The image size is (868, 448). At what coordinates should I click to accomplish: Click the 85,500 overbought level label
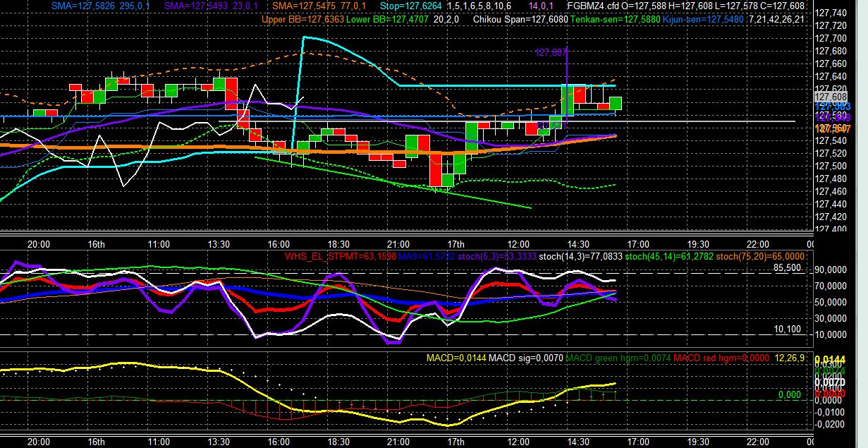click(x=787, y=268)
